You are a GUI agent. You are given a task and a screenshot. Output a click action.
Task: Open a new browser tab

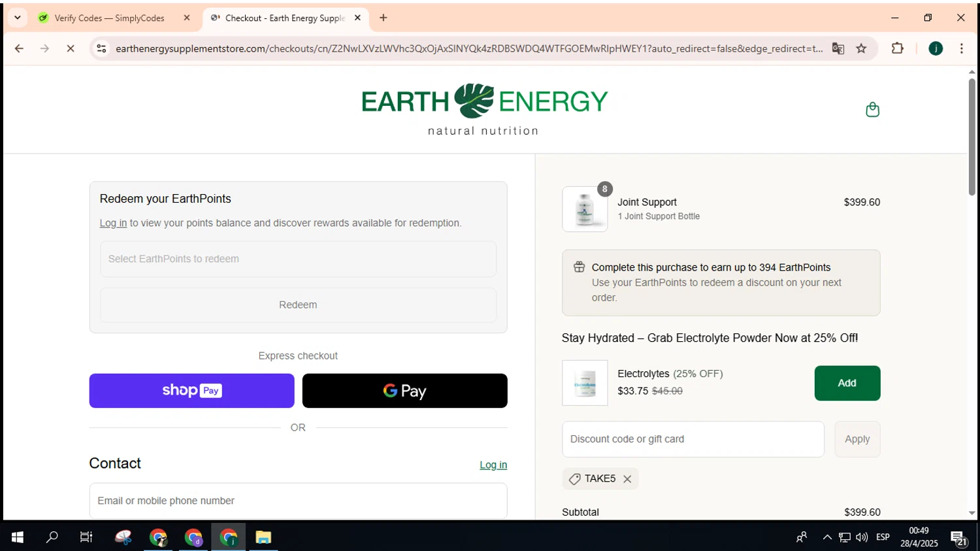(x=384, y=18)
